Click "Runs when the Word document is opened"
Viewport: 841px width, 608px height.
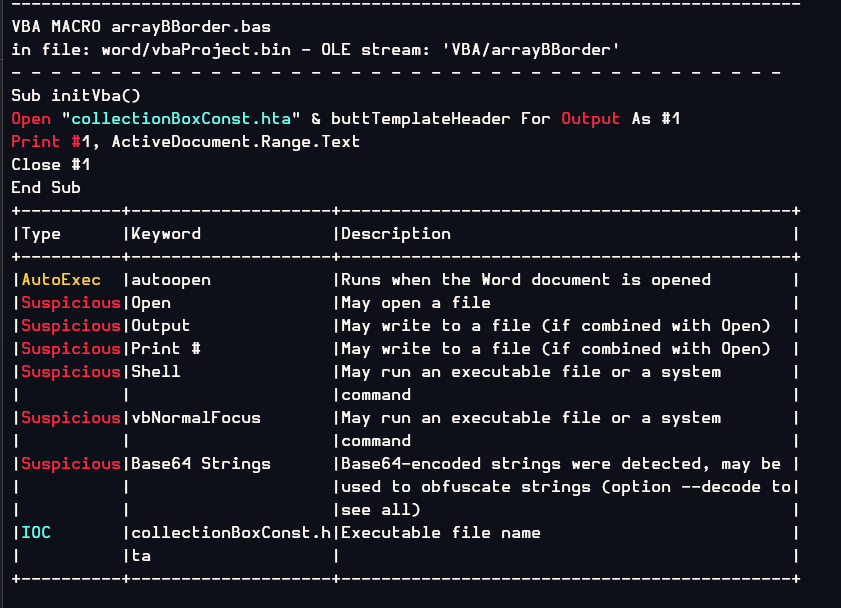(526, 280)
